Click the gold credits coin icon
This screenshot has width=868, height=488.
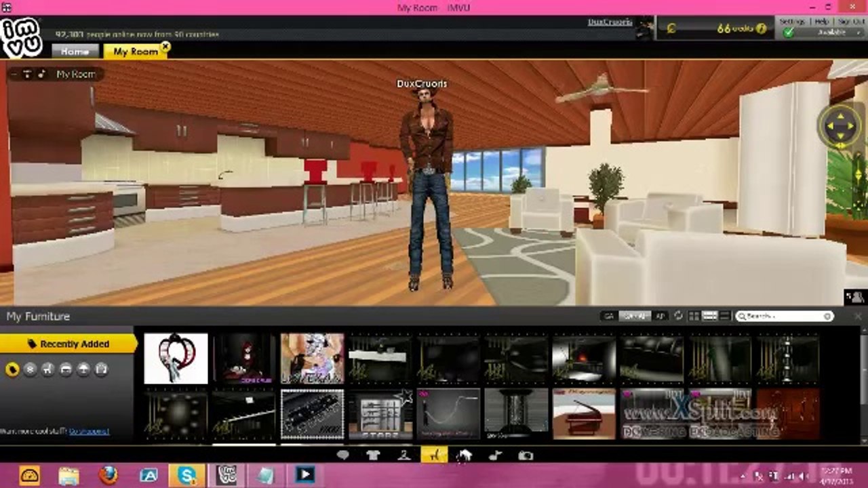pyautogui.click(x=671, y=28)
